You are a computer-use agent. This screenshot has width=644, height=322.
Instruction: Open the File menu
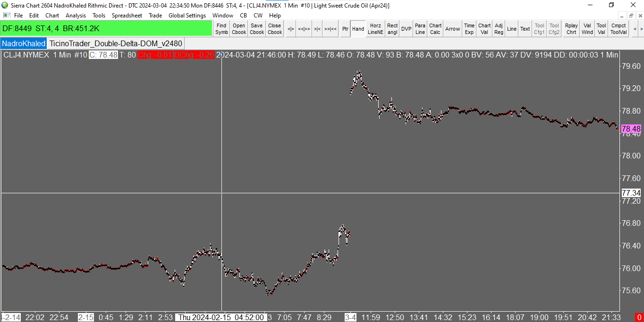coord(18,16)
